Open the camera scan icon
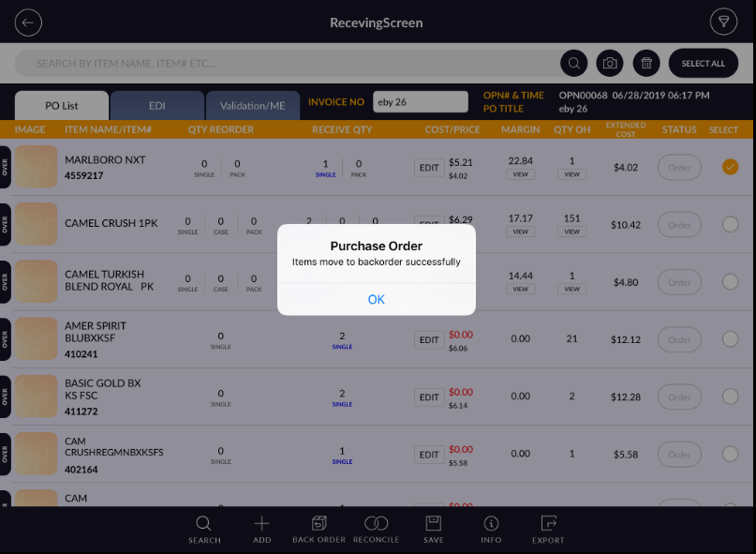Viewport: 756px width, 554px height. click(x=610, y=64)
